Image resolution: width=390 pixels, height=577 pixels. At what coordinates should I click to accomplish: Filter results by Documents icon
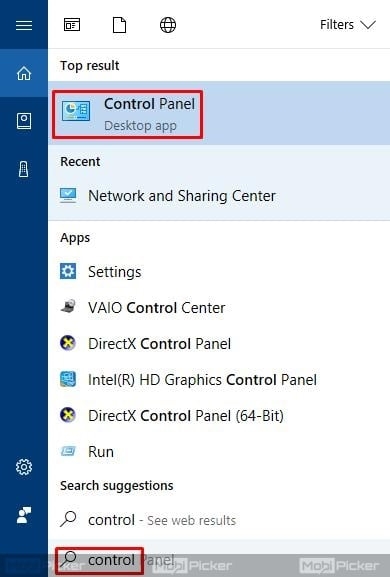coord(120,25)
